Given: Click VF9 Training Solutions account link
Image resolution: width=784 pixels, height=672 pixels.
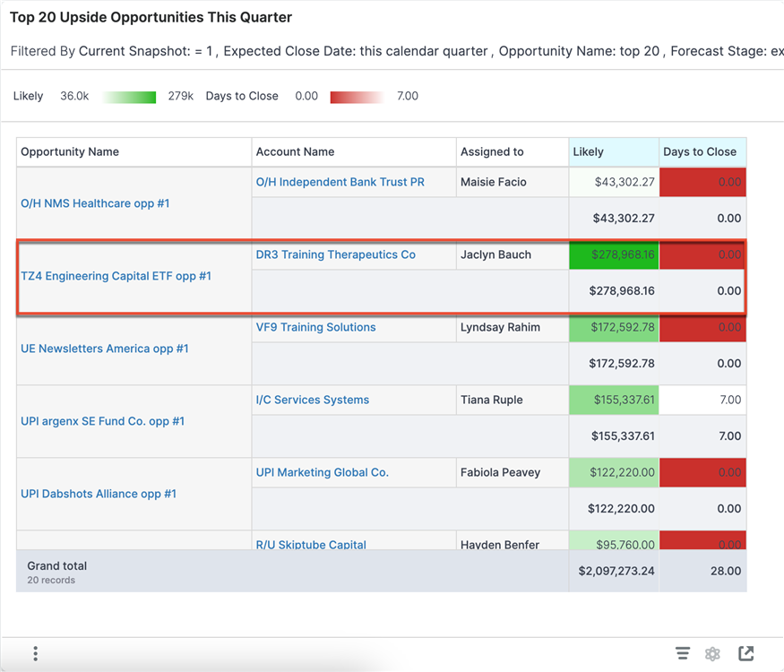Looking at the screenshot, I should [315, 327].
